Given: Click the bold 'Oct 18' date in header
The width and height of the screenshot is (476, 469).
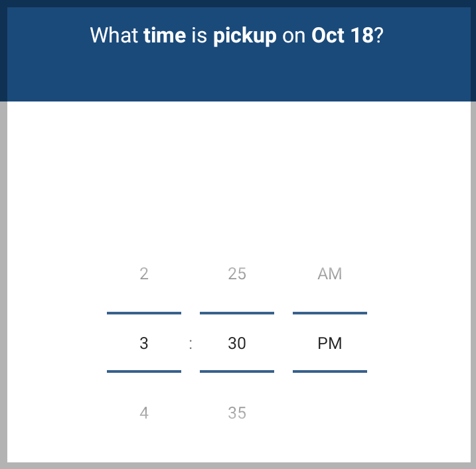Looking at the screenshot, I should click(x=343, y=35).
